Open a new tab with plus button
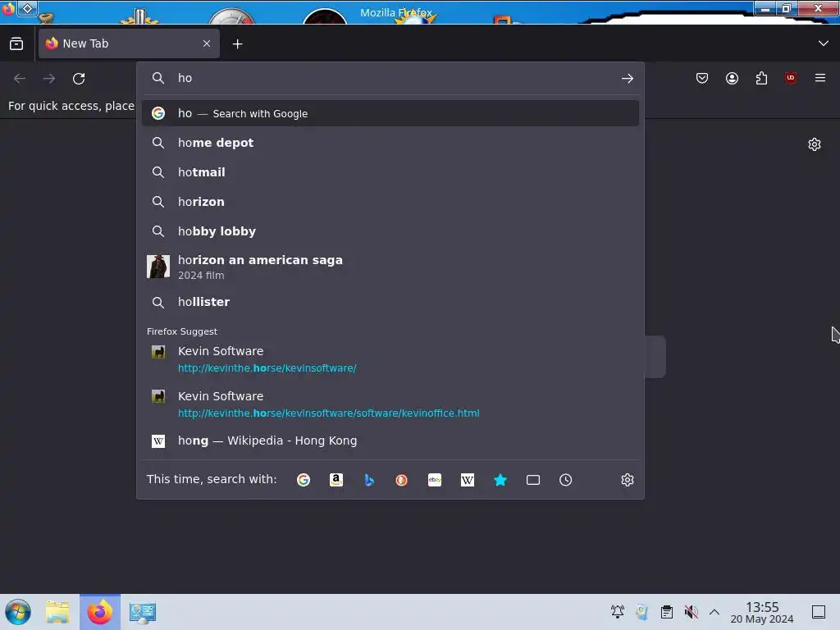 click(x=237, y=44)
